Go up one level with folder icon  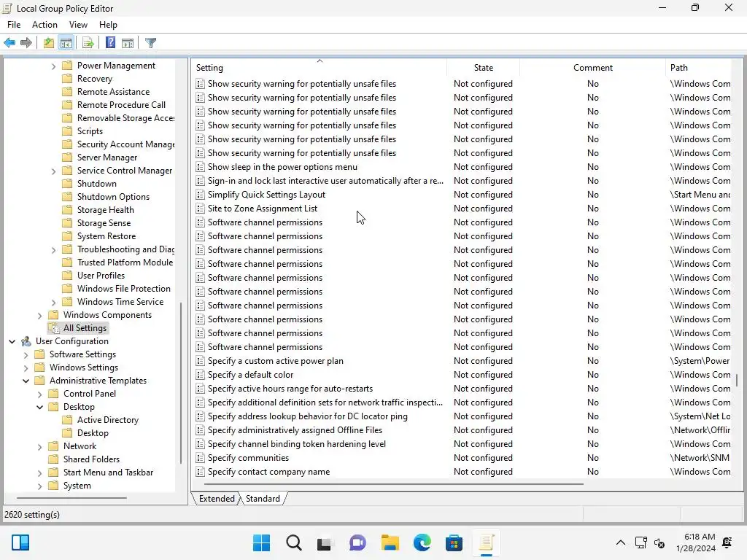coord(49,43)
